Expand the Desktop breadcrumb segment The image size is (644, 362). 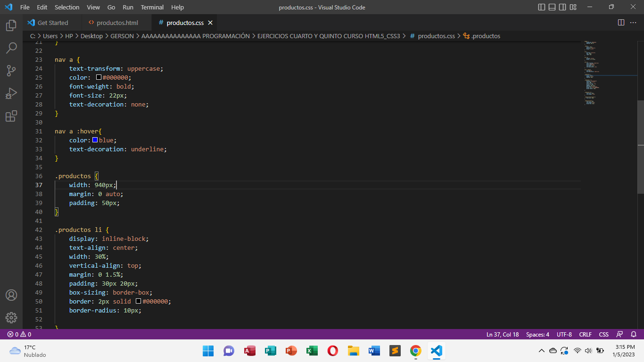[91, 36]
